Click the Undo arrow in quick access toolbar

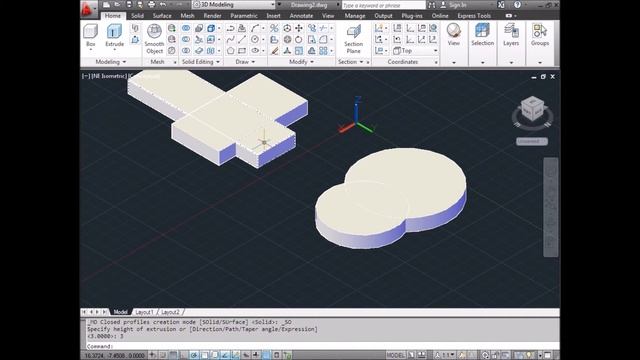[x=163, y=4]
